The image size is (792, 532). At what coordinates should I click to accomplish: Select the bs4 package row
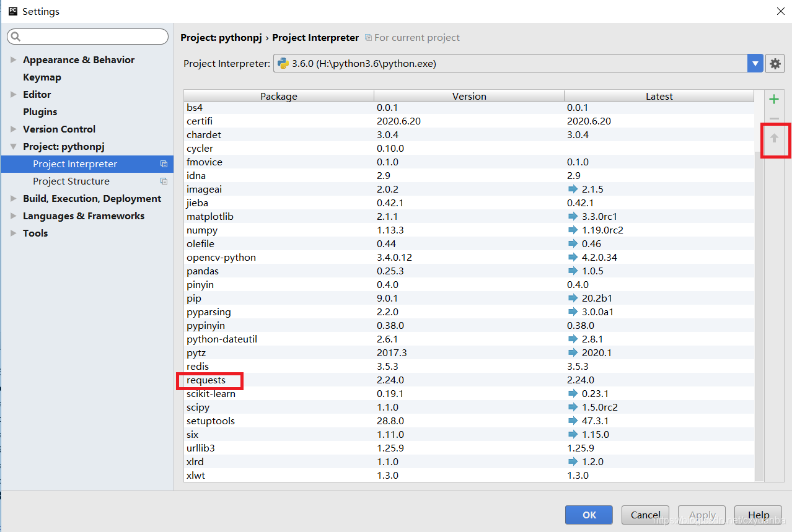(x=469, y=107)
